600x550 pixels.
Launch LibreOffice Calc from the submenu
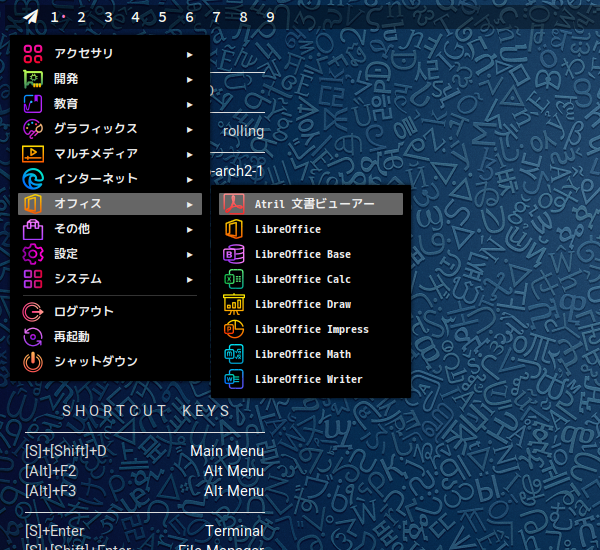(311, 279)
